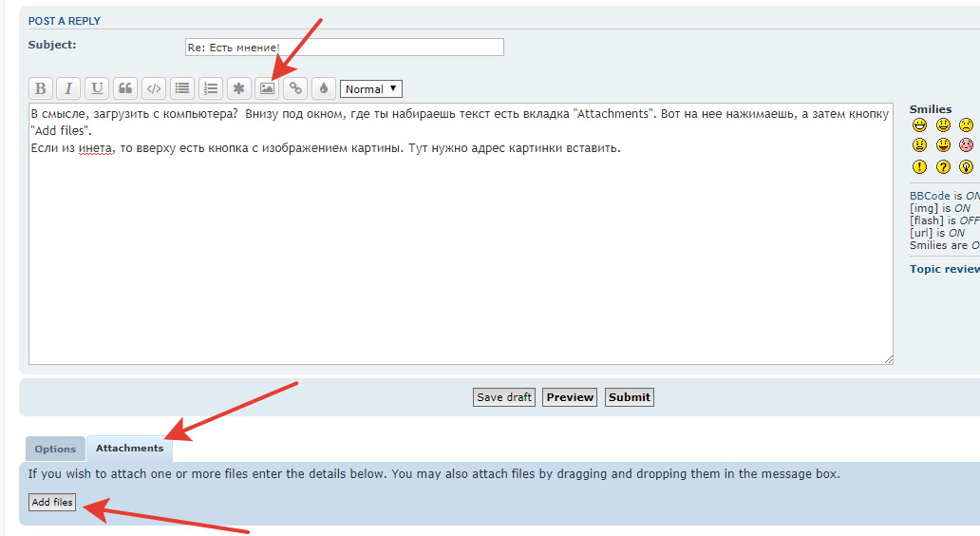This screenshot has height=536, width=980.
Task: Save the reply as draft
Action: (504, 397)
